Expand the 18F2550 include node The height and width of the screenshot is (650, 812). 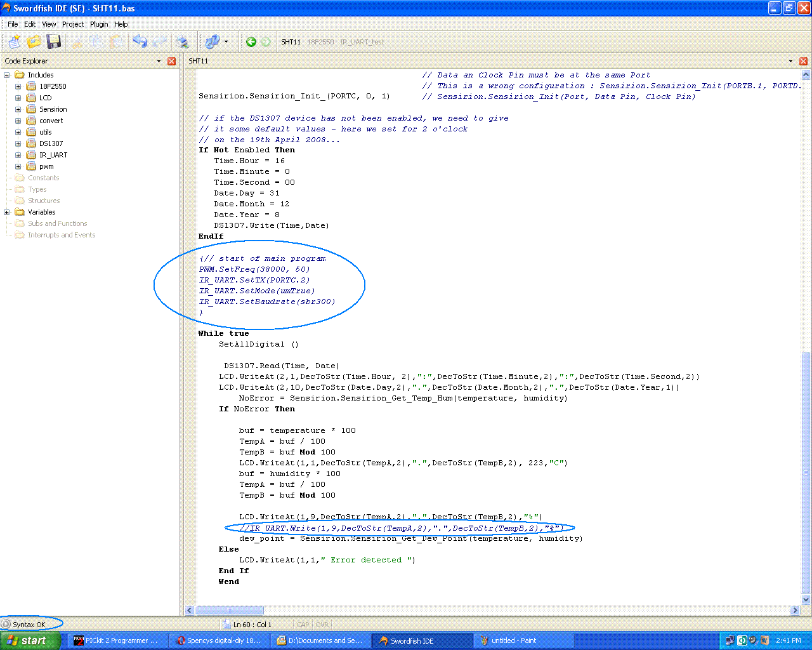(x=18, y=86)
